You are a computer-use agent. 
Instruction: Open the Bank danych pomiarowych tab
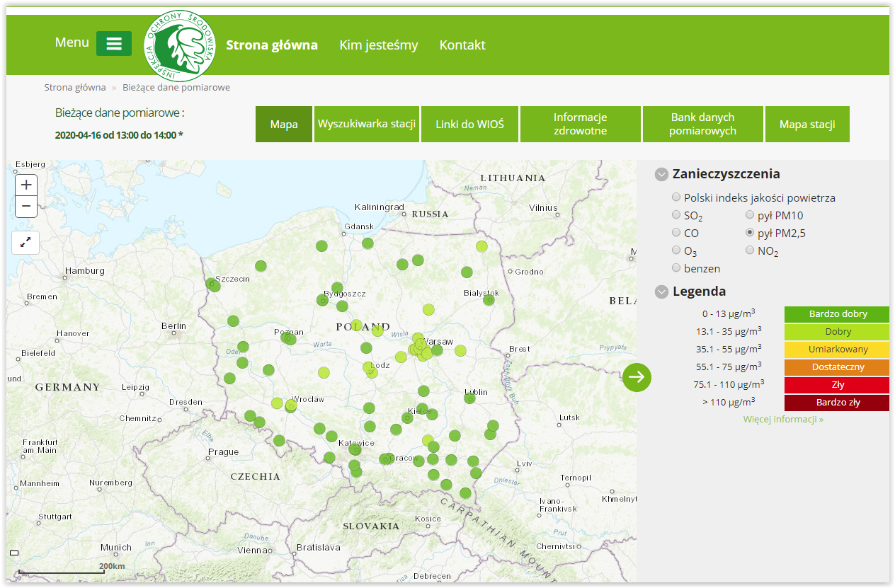point(702,125)
